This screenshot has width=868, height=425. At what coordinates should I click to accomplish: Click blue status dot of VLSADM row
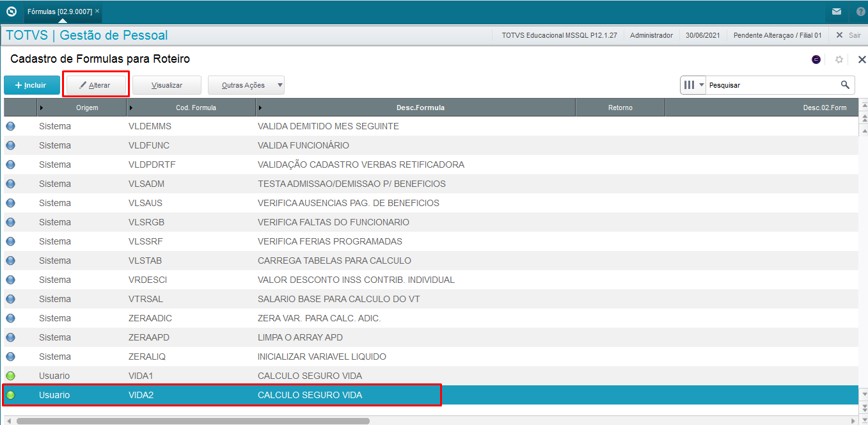[10, 184]
